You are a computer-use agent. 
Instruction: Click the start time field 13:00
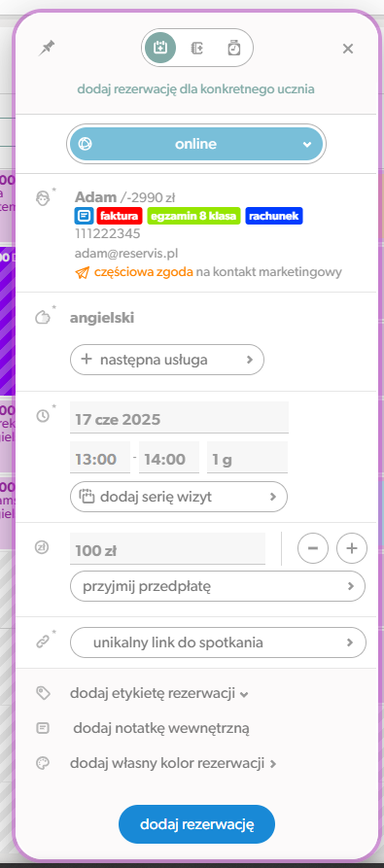[100, 459]
